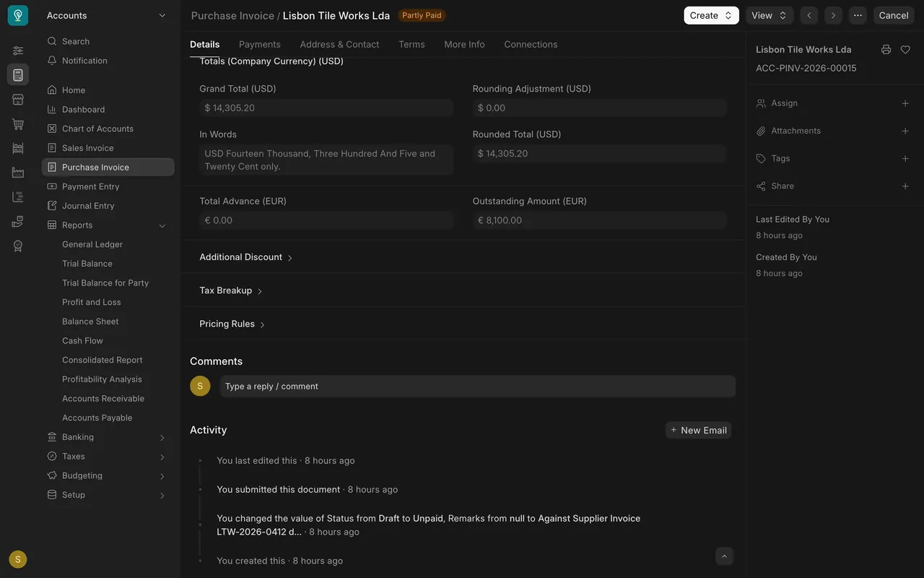Image resolution: width=924 pixels, height=578 pixels.
Task: Click the Cancel button
Action: pos(894,15)
